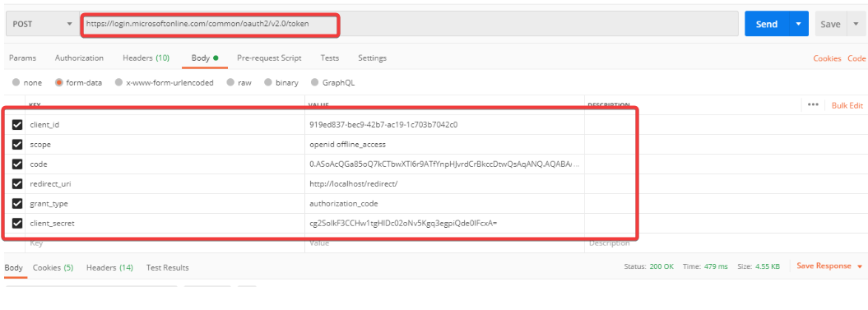
Task: Open the Headers (10) request tab
Action: tap(146, 58)
